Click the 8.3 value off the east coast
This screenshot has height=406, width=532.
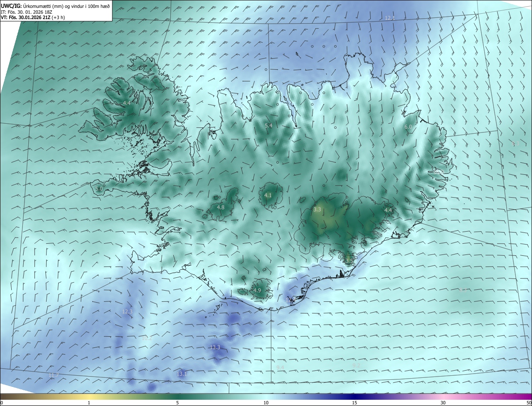coord(515,144)
